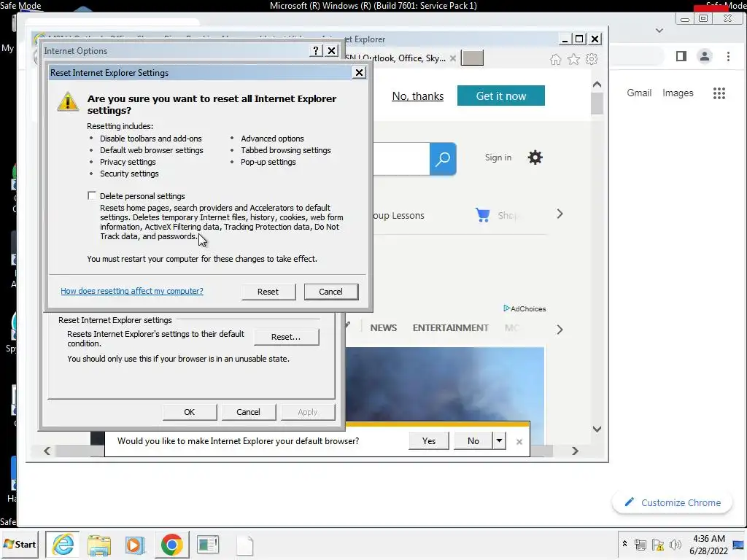Click the Chrome icon on the taskbar

171,545
